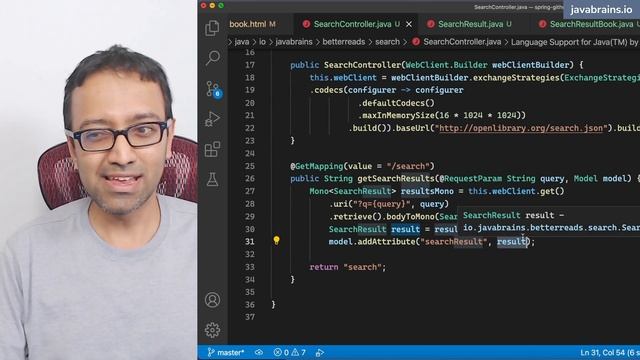Click 'getSearchResults' method name

coord(396,178)
